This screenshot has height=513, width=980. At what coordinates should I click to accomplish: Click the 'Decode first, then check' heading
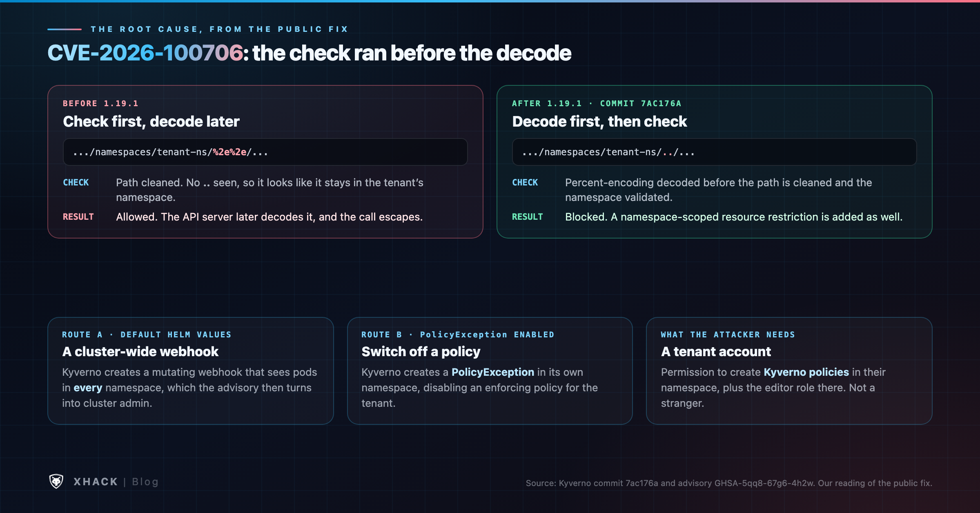[x=599, y=121]
